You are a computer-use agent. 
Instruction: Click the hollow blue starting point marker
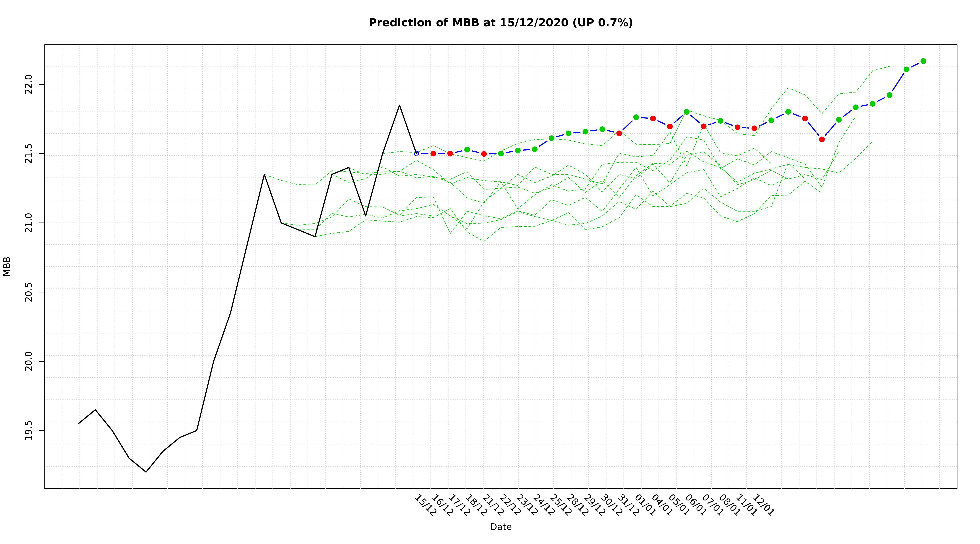(416, 154)
